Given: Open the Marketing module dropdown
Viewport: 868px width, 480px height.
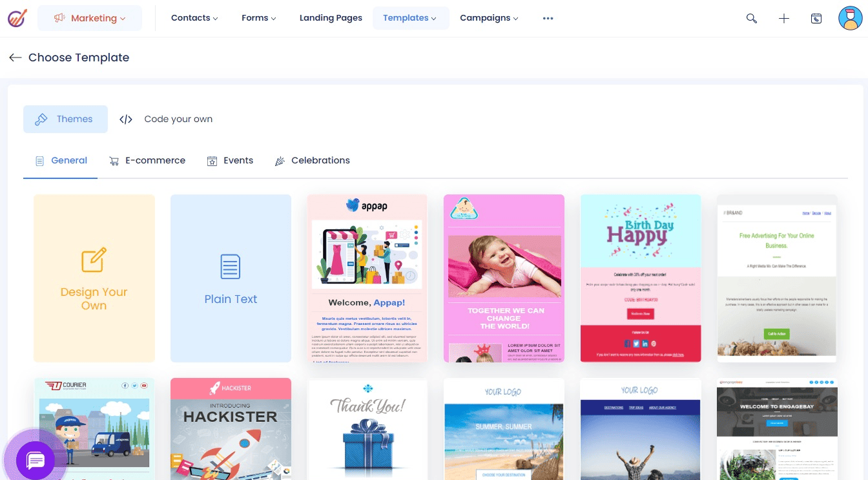Looking at the screenshot, I should 90,18.
